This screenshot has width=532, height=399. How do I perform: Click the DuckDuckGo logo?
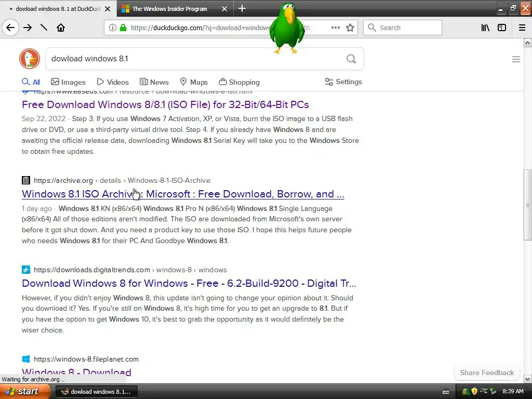click(x=30, y=59)
